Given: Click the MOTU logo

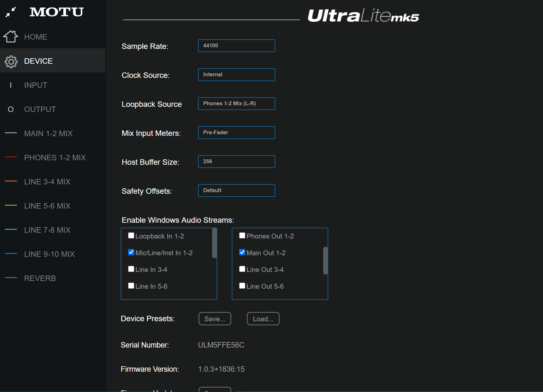Looking at the screenshot, I should coord(57,12).
